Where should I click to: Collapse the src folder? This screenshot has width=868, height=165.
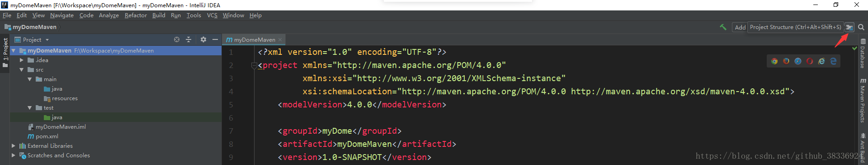[x=21, y=70]
